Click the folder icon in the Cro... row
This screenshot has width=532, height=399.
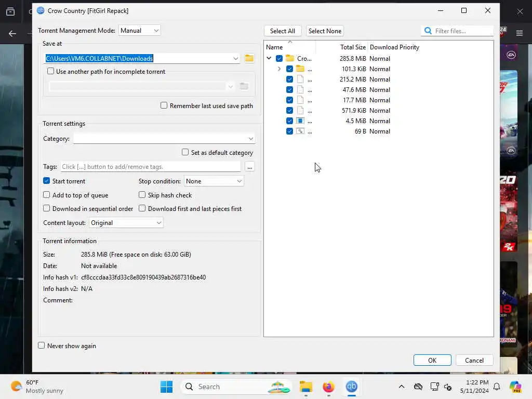point(290,58)
